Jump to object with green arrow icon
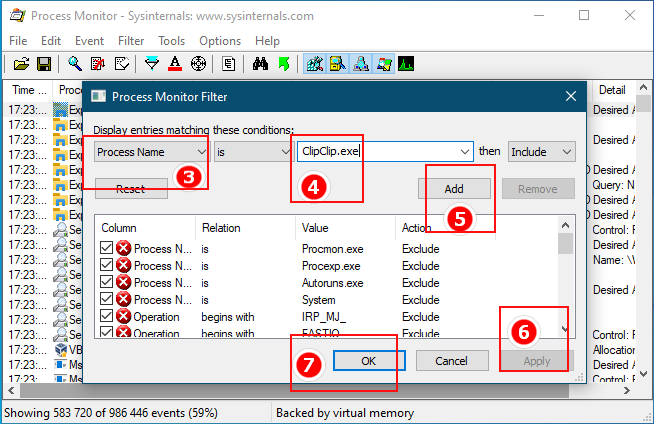 (x=284, y=64)
